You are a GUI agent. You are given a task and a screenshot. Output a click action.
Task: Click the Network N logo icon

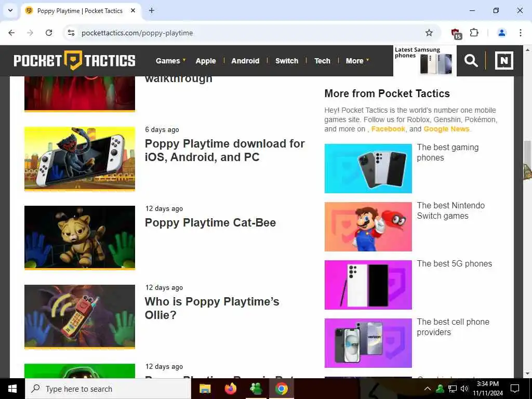504,61
